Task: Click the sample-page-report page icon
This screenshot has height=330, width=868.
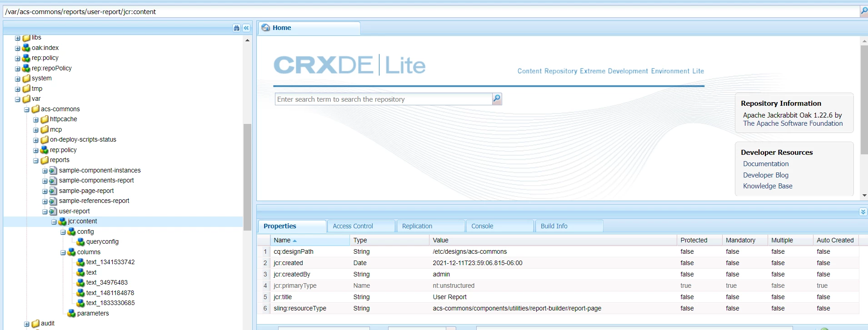Action: [53, 191]
